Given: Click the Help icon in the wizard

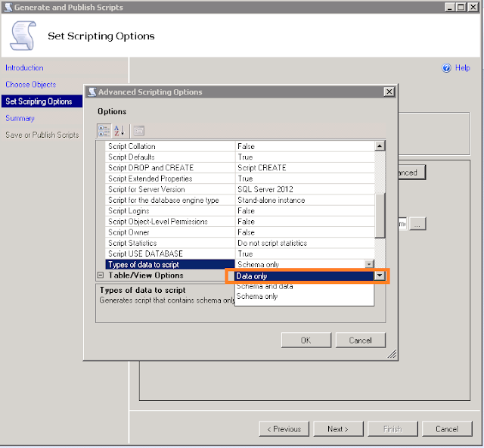Looking at the screenshot, I should pos(446,67).
